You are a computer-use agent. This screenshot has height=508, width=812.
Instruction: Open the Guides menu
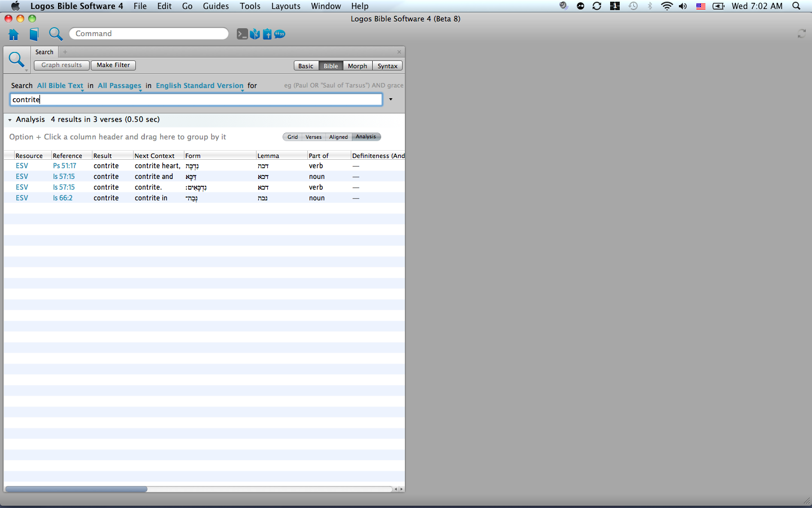[216, 6]
